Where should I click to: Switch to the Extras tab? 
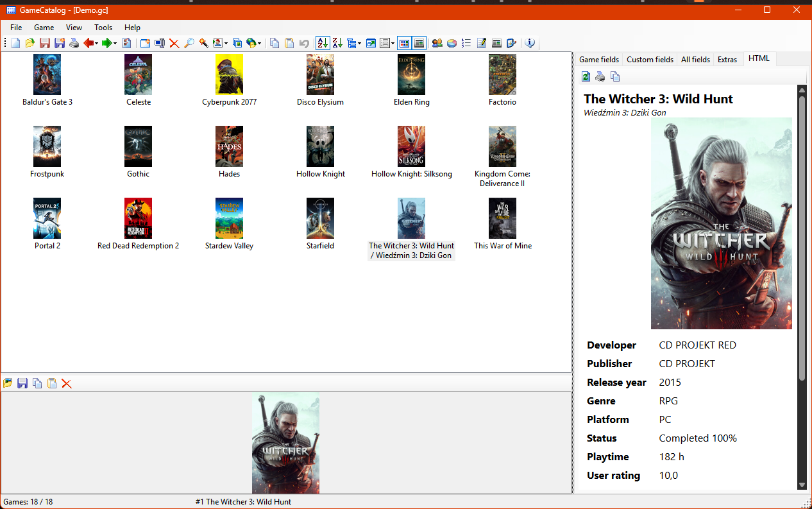click(727, 59)
